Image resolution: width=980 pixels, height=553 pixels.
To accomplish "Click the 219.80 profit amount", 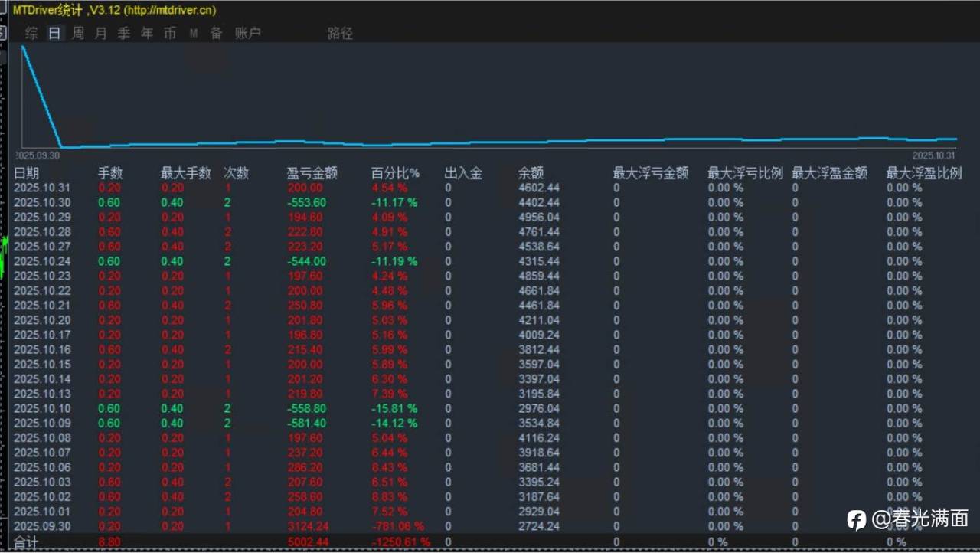I will [305, 394].
